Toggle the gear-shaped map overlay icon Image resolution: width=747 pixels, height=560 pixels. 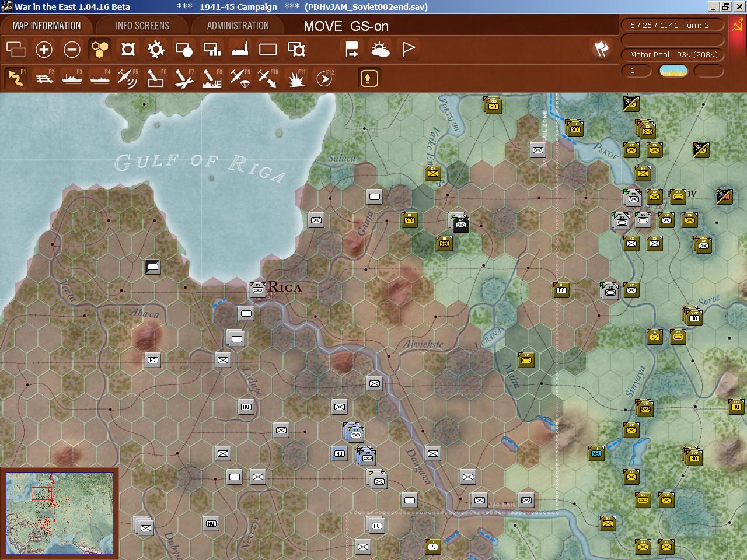coord(156,50)
